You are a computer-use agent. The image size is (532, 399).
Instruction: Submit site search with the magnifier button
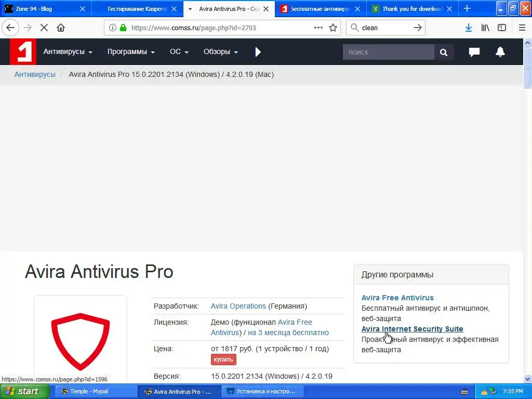[x=444, y=52]
